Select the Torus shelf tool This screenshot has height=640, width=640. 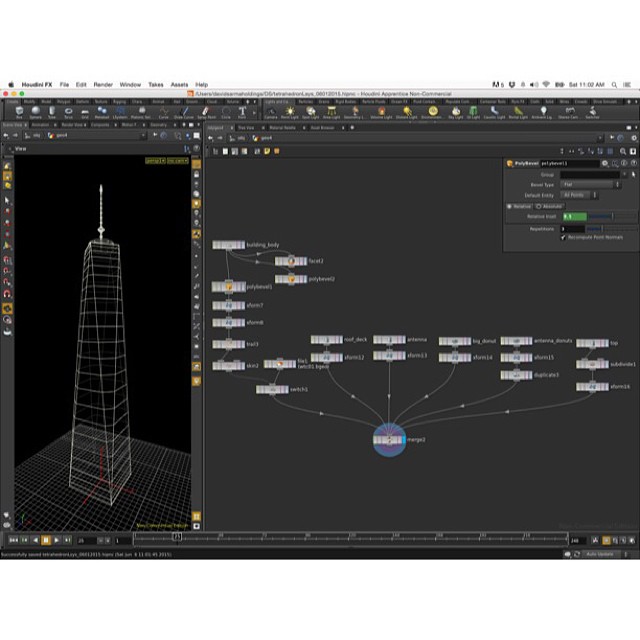coord(66,112)
